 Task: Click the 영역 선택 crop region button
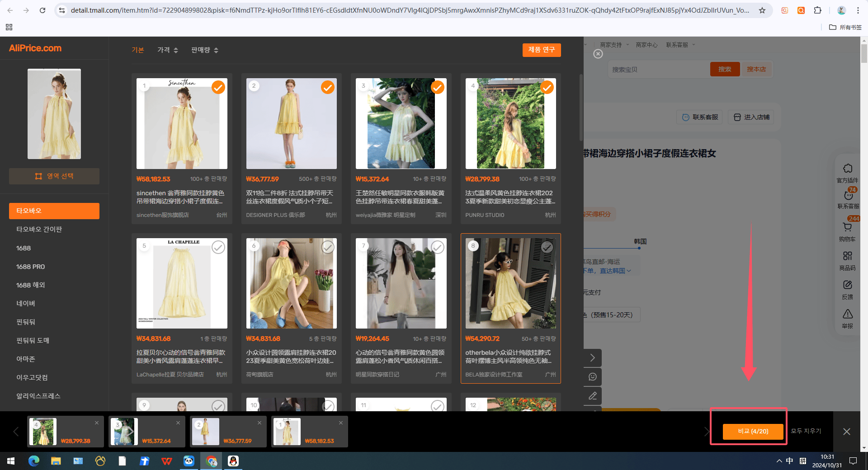coord(54,176)
